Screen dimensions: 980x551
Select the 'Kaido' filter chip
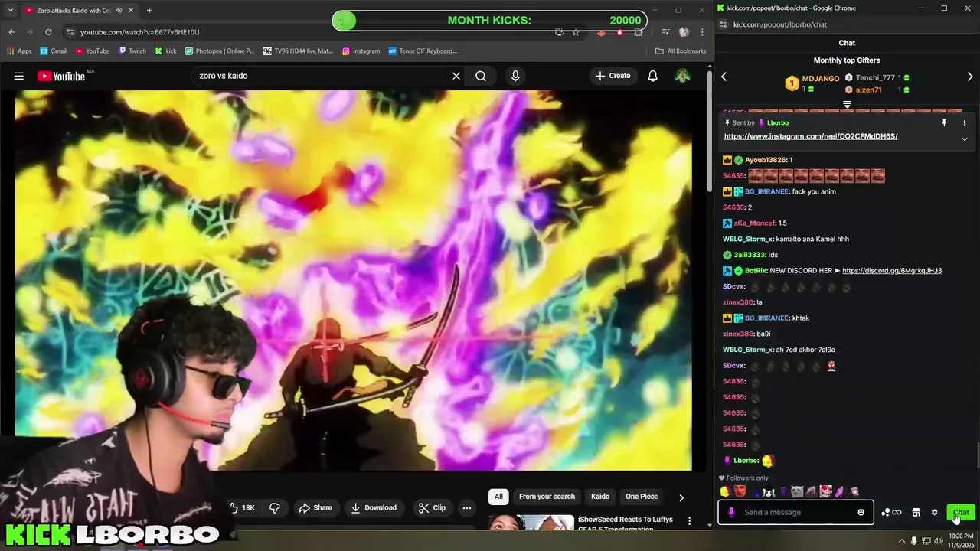point(600,497)
